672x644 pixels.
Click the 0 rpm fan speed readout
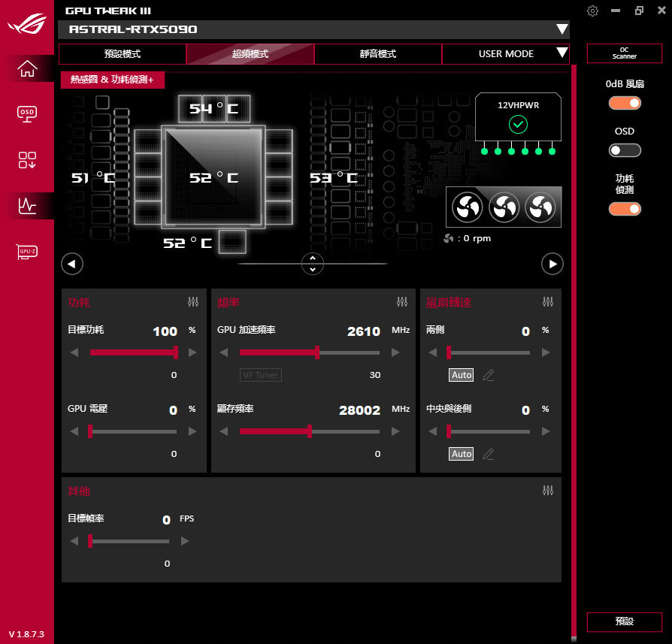[468, 238]
